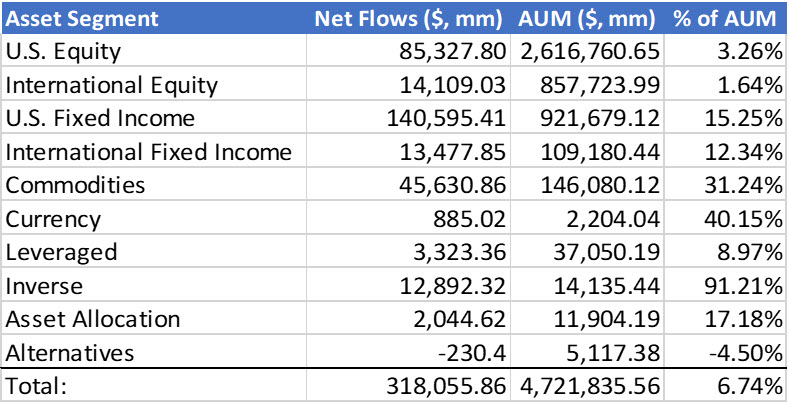This screenshot has width=789, height=403.
Task: Select the Net Flows column header
Action: (412, 18)
